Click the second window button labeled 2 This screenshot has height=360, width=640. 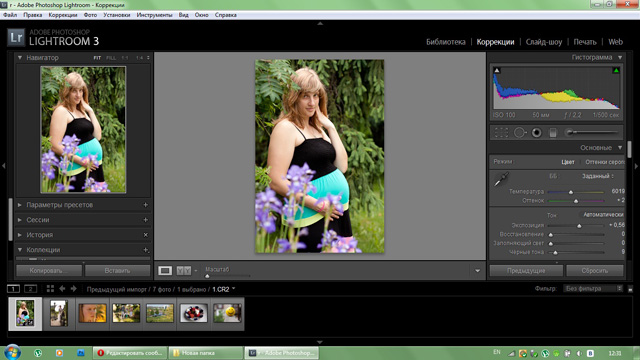tap(31, 289)
